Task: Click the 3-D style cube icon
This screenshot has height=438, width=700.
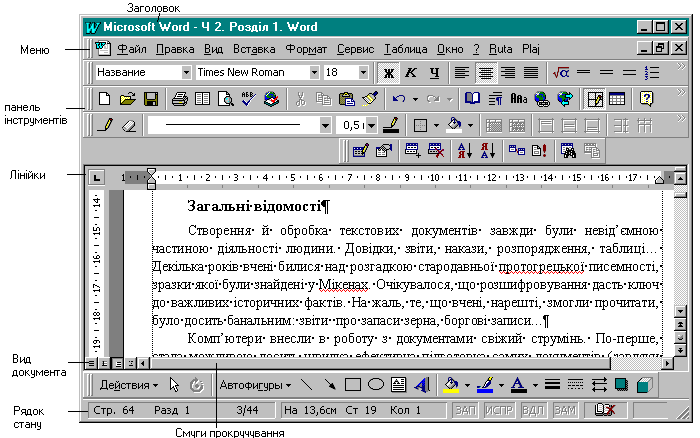Action: click(x=644, y=384)
